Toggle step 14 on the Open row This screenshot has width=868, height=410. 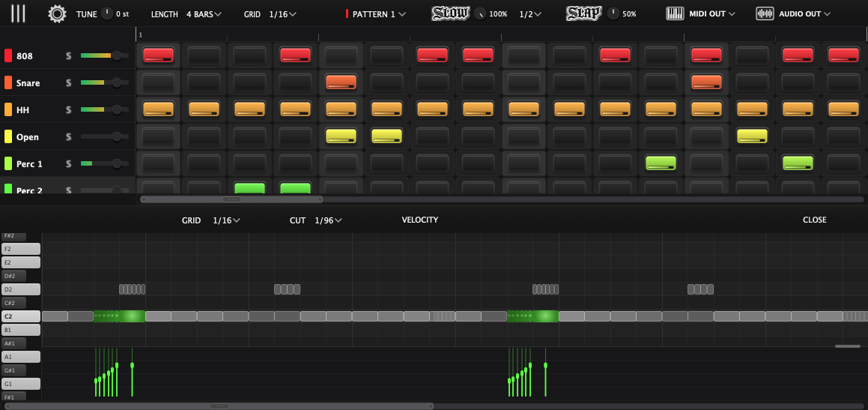tap(753, 136)
